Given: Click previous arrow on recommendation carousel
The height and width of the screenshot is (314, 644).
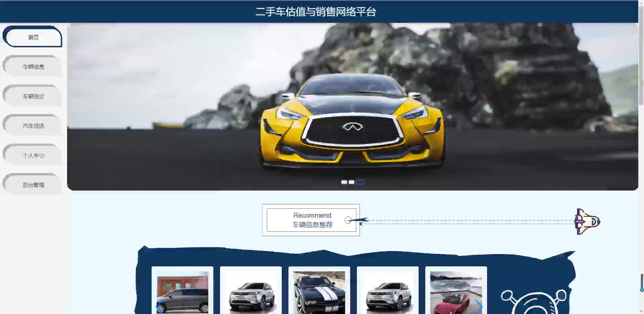Looking at the screenshot, I should tap(160, 307).
